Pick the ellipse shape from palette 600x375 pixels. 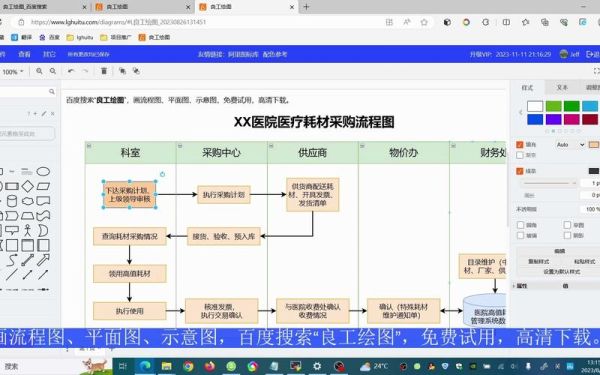43,171
